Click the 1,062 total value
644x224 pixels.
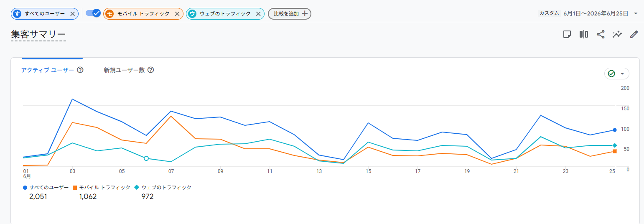(88, 196)
